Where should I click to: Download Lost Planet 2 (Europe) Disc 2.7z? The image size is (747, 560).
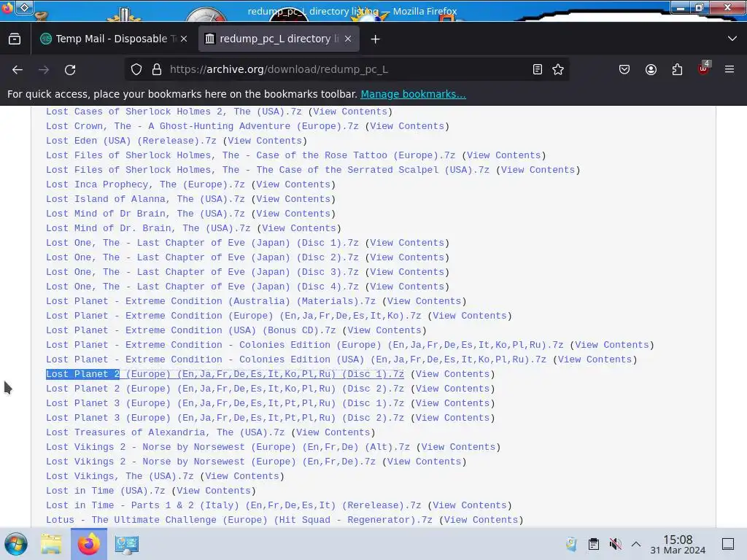click(225, 389)
